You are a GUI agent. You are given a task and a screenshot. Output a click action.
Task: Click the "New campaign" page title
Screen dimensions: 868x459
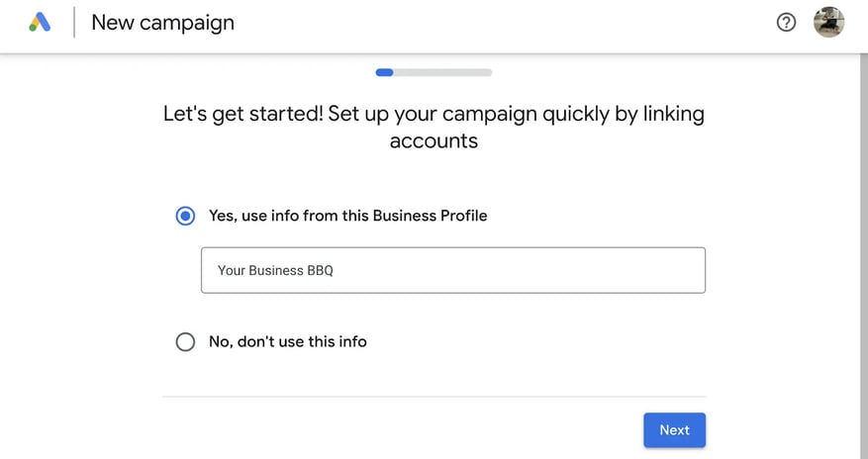coord(162,23)
